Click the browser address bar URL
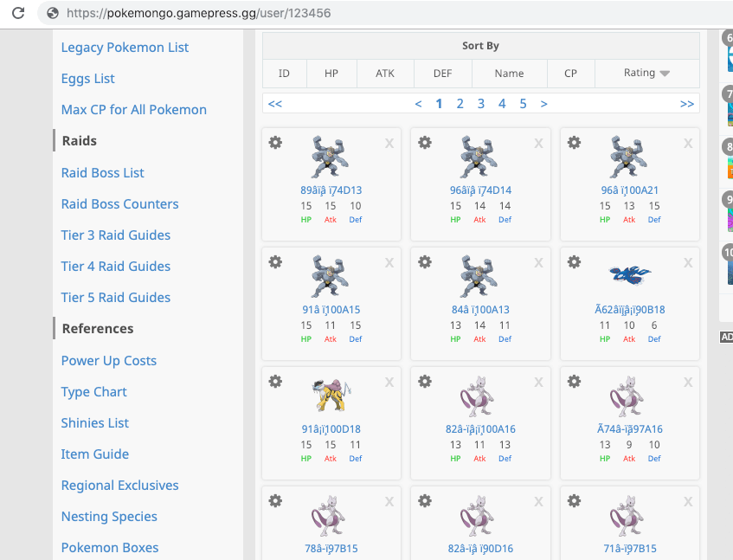The height and width of the screenshot is (560, 733). 198,13
